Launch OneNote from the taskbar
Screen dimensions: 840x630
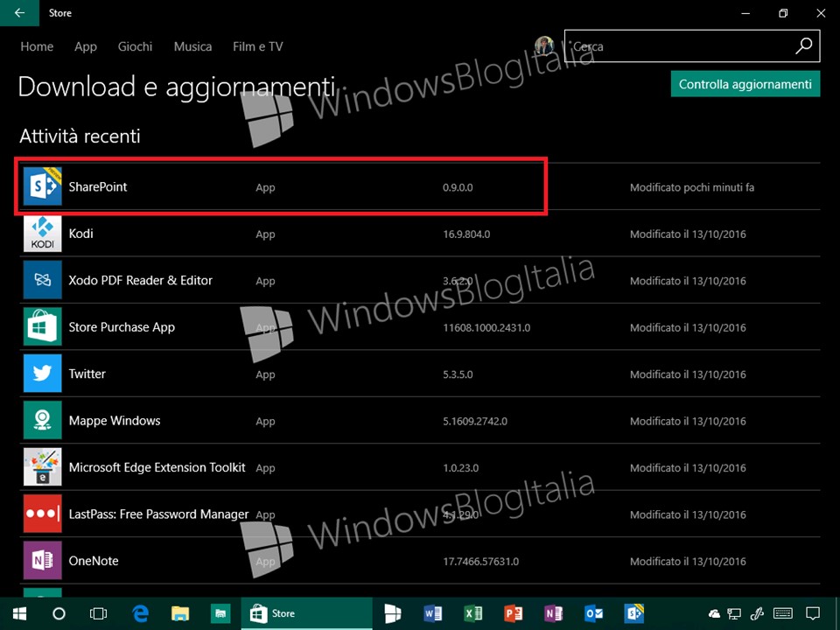(x=553, y=613)
